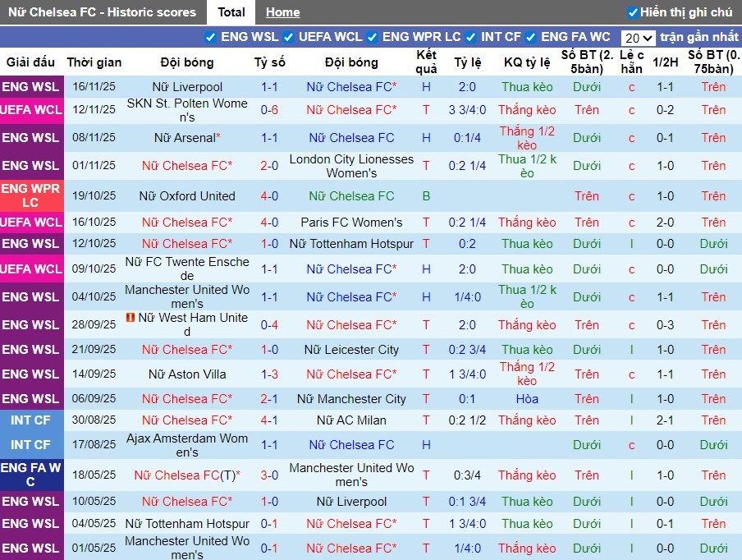Screen dimensions: 742x560
Task: Click the 4-1 score against Nữ AC Milan
Action: (x=269, y=420)
